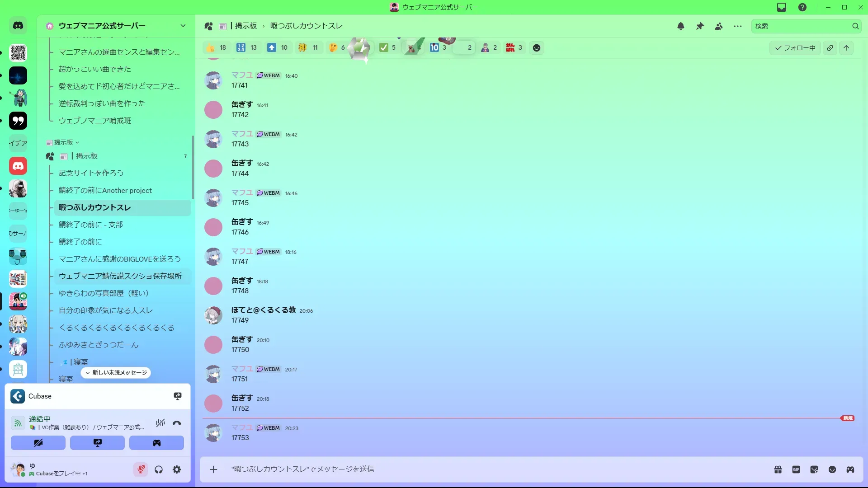
Task: Open the sticker picker
Action: coord(814,469)
